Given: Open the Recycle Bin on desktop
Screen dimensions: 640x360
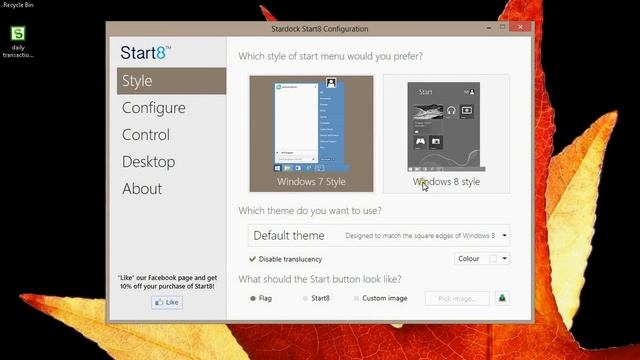Looking at the screenshot, I should (x=18, y=5).
